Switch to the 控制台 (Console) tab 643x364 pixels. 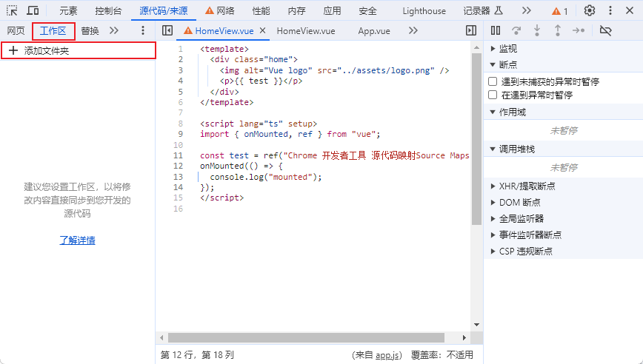click(x=108, y=11)
